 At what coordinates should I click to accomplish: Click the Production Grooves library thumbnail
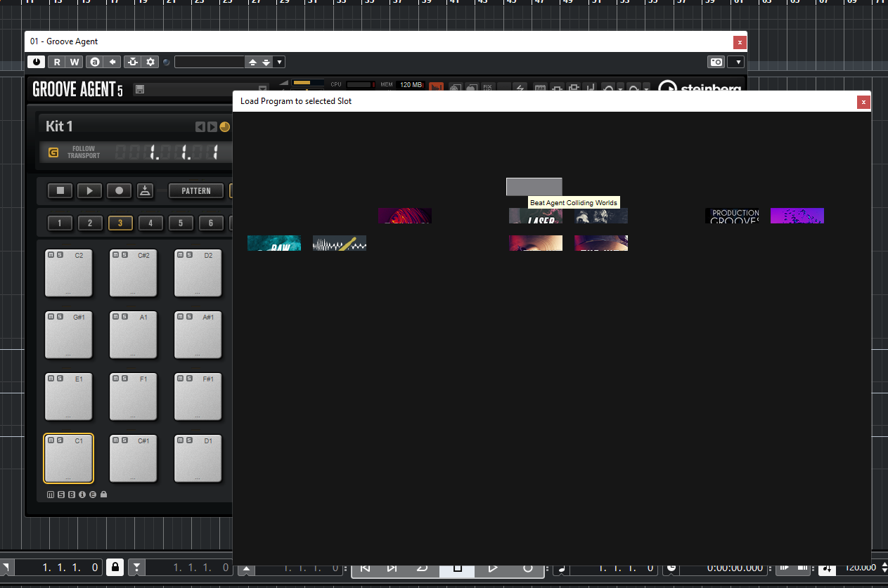click(732, 216)
